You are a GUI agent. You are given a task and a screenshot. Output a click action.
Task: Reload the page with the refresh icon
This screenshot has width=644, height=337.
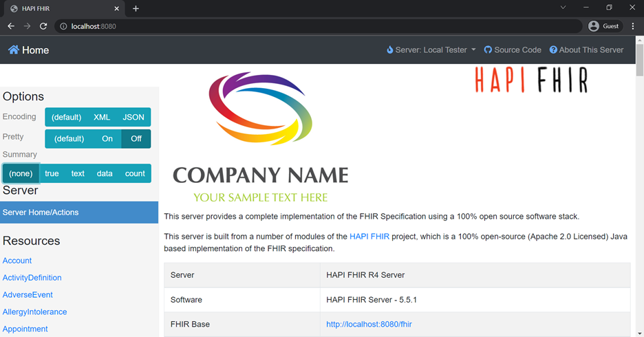pos(43,26)
